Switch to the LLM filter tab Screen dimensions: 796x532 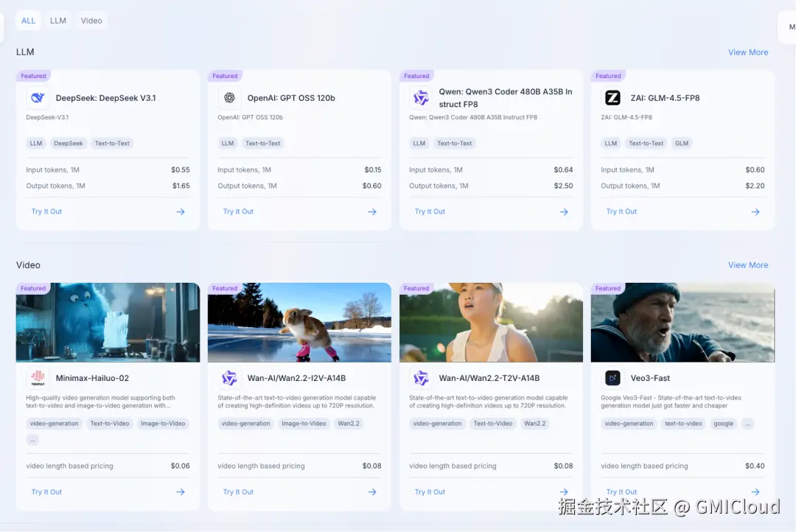pos(58,21)
